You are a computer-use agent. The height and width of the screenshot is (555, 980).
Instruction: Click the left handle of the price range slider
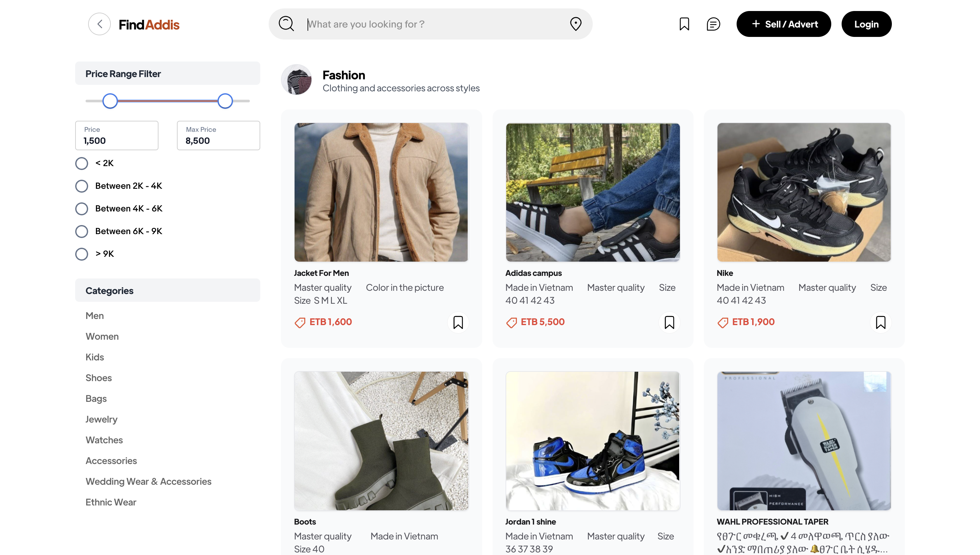[110, 101]
